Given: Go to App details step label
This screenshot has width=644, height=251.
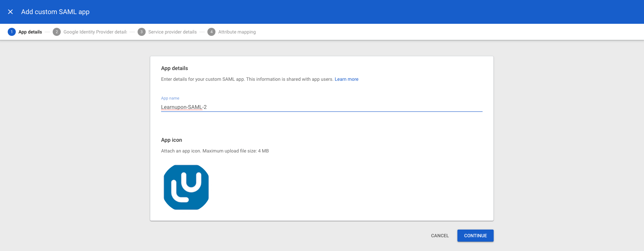Looking at the screenshot, I should click(x=30, y=32).
